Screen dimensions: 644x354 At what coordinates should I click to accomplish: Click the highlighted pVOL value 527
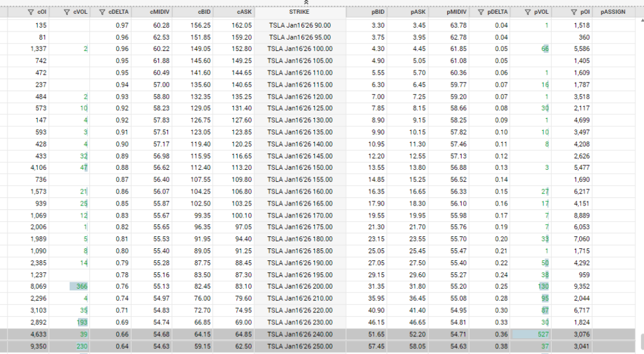click(543, 335)
